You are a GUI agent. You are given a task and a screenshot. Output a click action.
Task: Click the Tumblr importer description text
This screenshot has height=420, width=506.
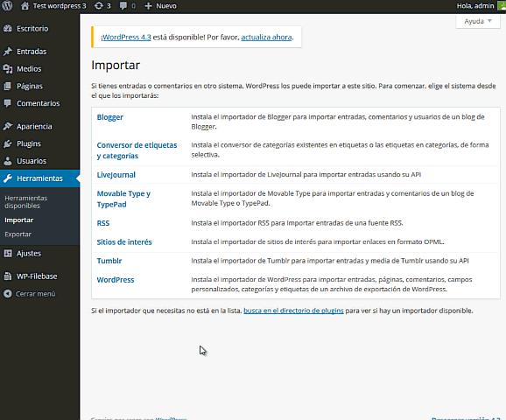tap(330, 261)
